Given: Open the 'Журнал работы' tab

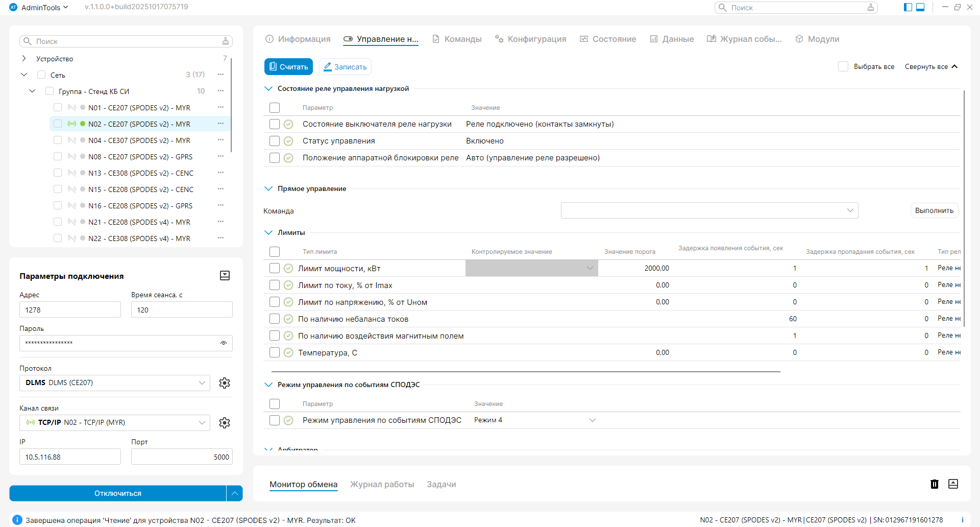Looking at the screenshot, I should (382, 484).
